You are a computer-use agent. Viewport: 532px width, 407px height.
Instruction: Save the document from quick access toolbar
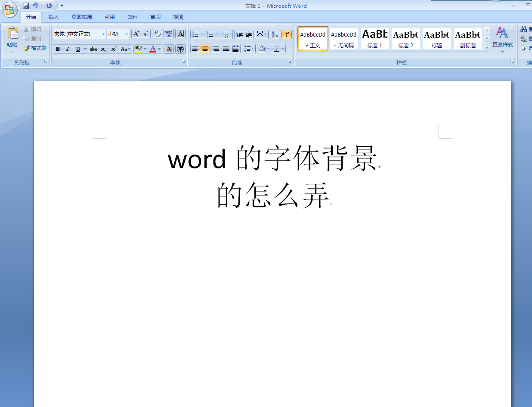(26, 6)
